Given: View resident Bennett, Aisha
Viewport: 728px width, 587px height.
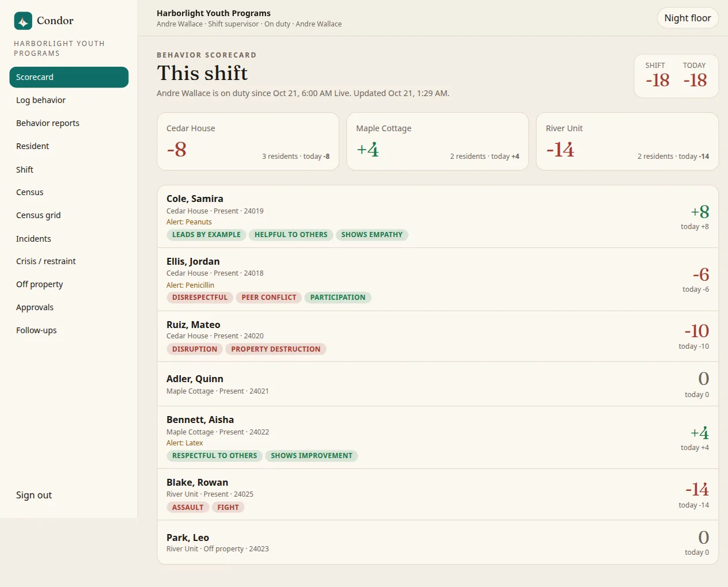Looking at the screenshot, I should 438,437.
